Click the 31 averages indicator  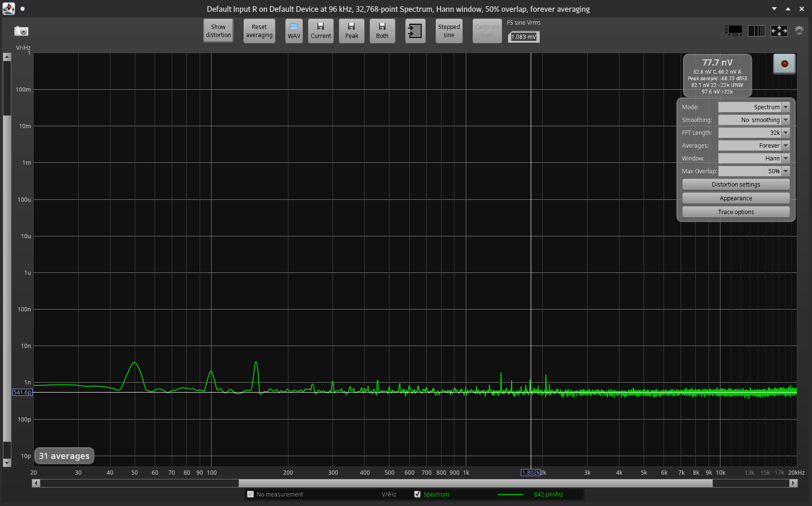(64, 456)
